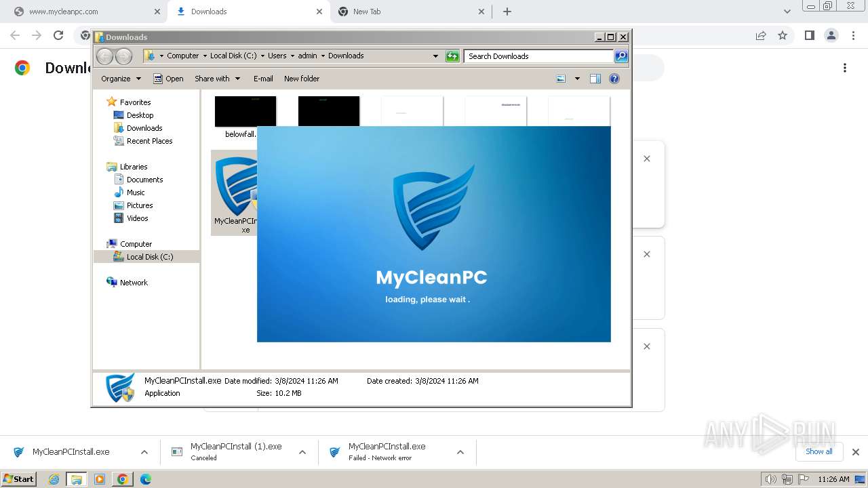Click the Explorer back navigation arrow
The height and width of the screenshot is (488, 868).
click(x=105, y=56)
